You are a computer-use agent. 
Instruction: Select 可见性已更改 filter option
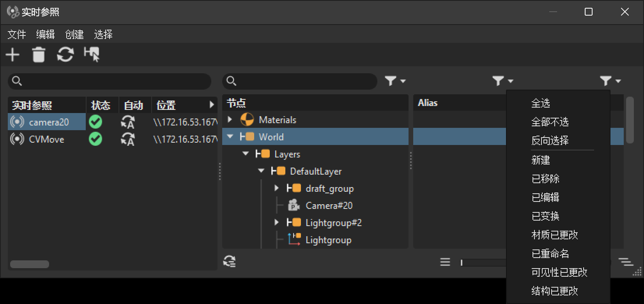point(559,272)
